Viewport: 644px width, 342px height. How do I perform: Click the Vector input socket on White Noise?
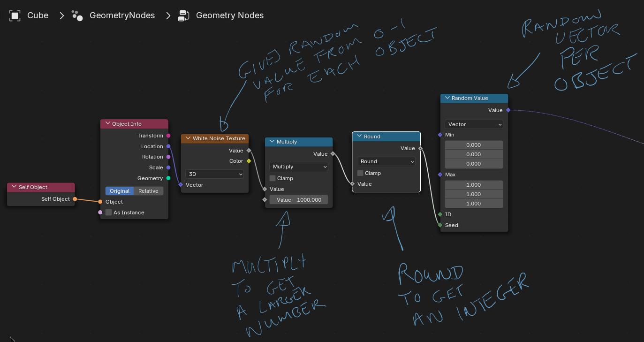pos(181,185)
